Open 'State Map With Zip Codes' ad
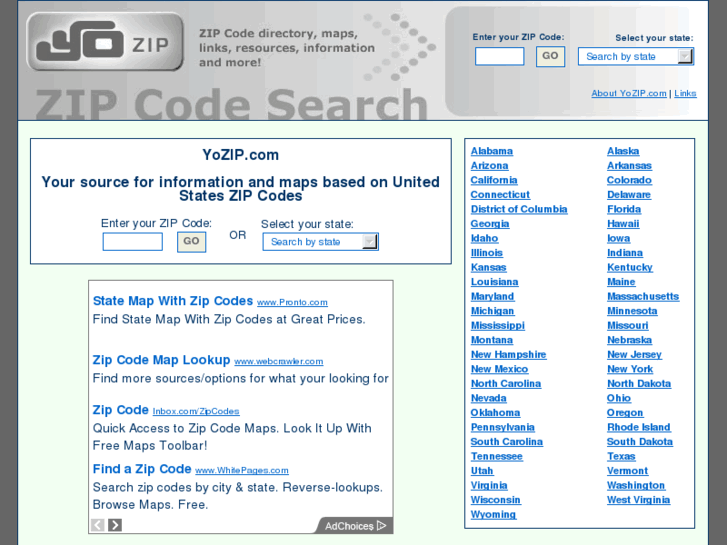Image resolution: width=727 pixels, height=545 pixels. pos(172,301)
